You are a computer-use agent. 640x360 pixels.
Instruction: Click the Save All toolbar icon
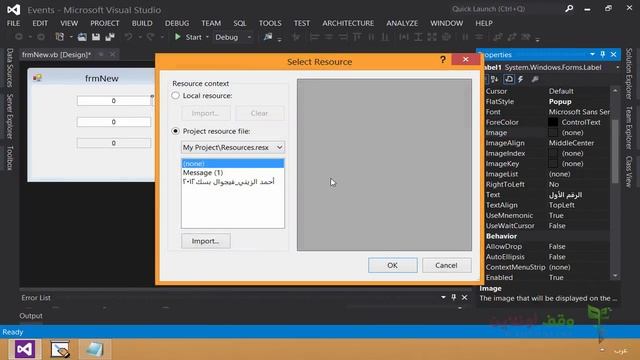coord(110,37)
